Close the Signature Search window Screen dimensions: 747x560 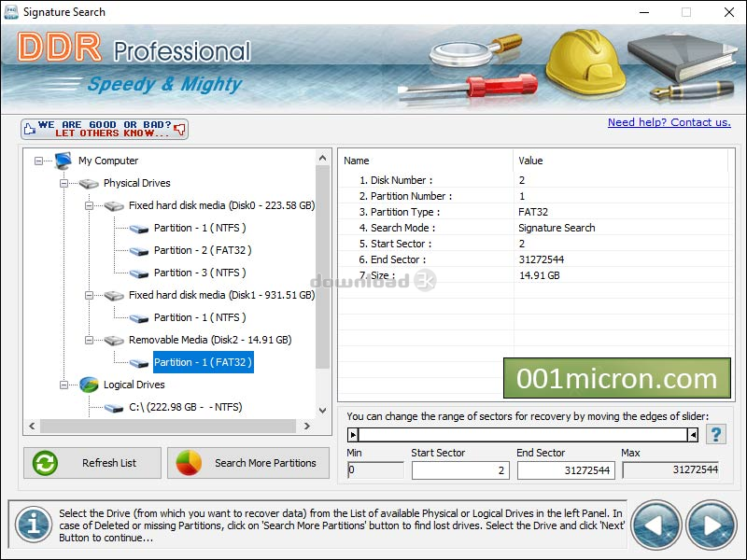729,12
